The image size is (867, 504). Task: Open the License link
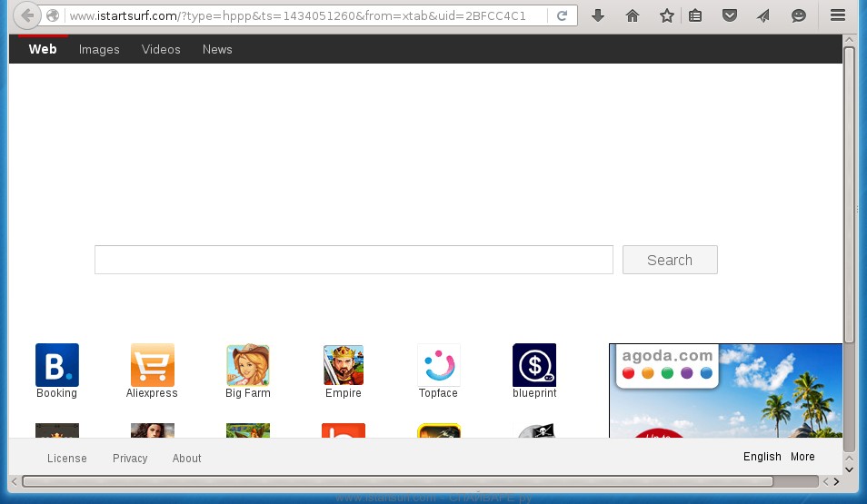coord(67,458)
